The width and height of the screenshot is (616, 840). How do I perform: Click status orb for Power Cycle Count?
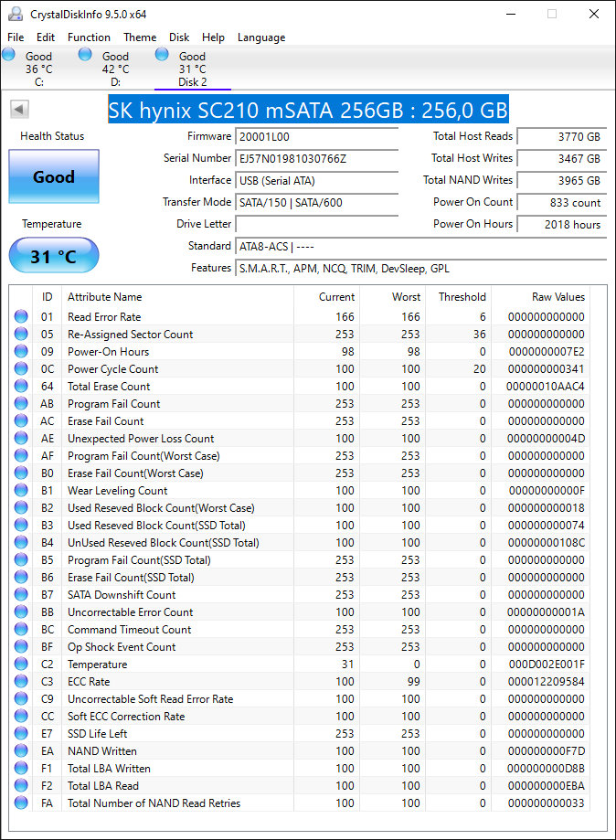click(x=21, y=368)
